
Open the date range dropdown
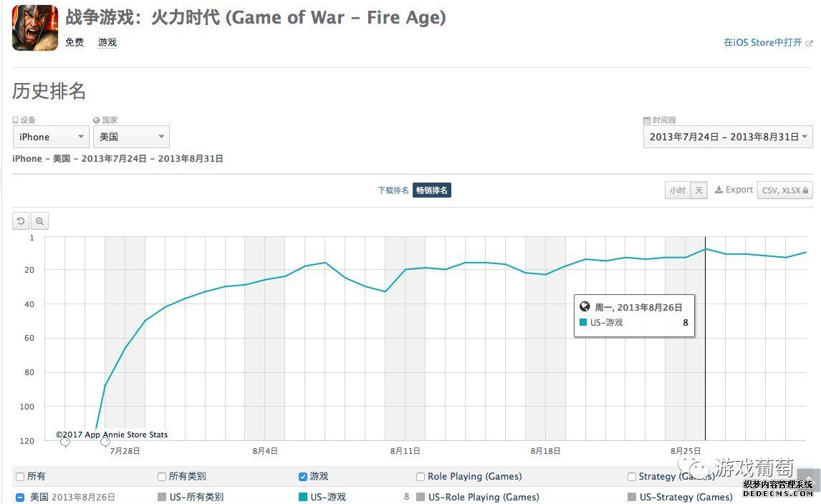click(x=728, y=137)
